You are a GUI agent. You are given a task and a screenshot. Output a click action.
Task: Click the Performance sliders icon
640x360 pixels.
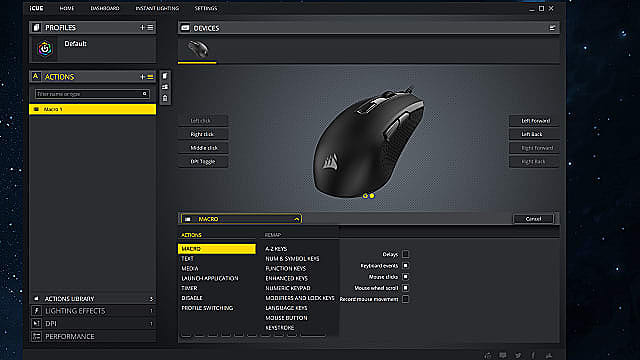coord(36,336)
